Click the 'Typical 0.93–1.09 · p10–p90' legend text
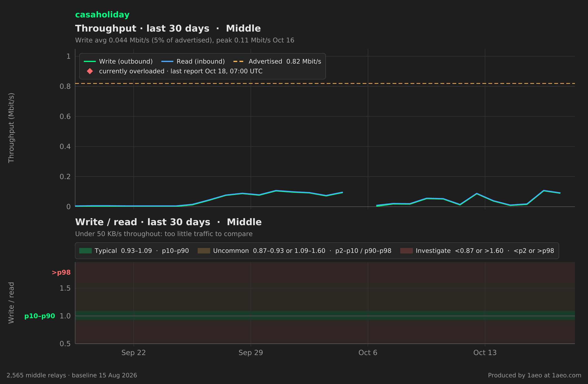 [142, 251]
